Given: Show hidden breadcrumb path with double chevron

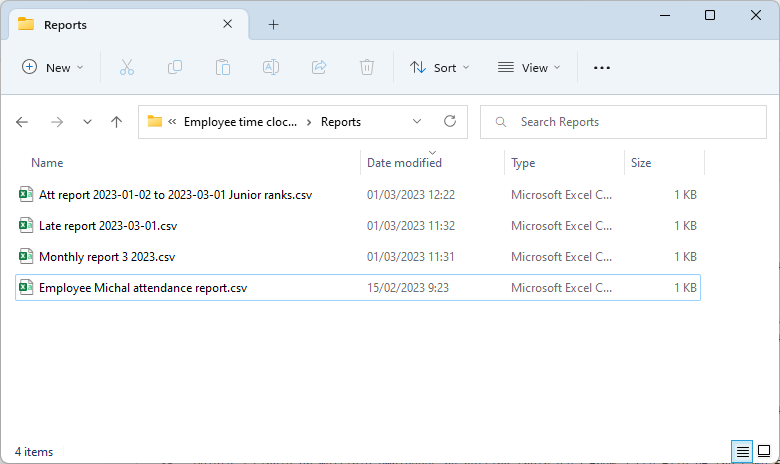Looking at the screenshot, I should pyautogui.click(x=172, y=121).
